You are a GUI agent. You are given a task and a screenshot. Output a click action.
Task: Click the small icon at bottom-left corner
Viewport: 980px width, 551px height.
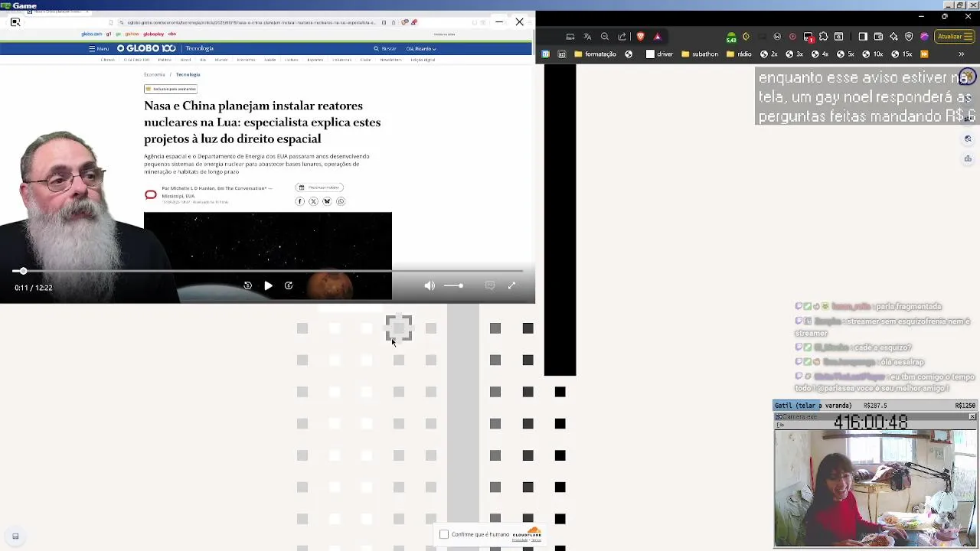[x=15, y=536]
